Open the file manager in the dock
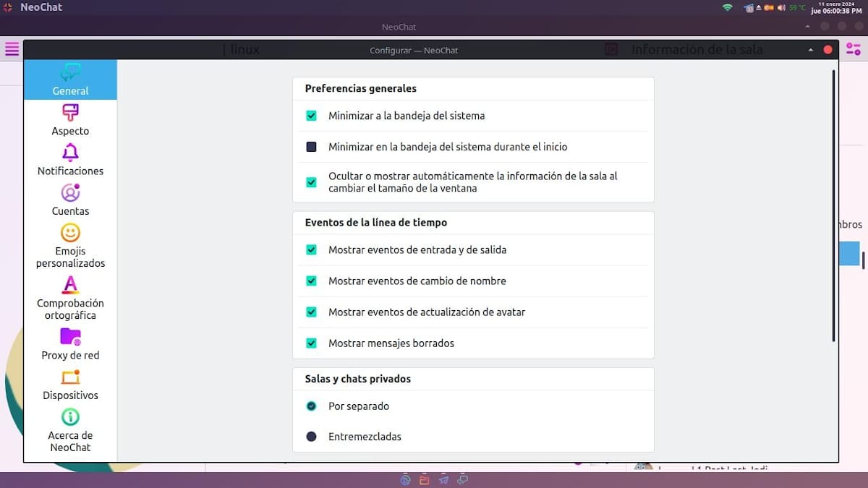Screen dimensions: 868x488 tap(425, 479)
